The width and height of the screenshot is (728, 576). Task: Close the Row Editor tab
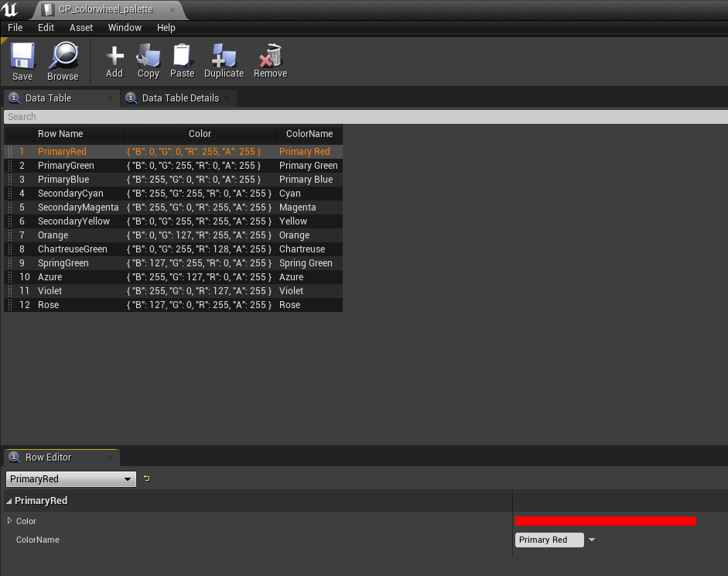110,458
